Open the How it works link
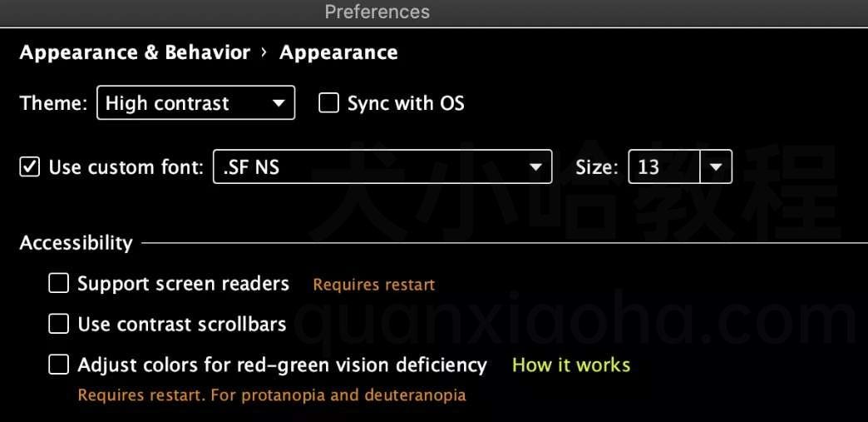Image resolution: width=868 pixels, height=422 pixels. click(571, 365)
